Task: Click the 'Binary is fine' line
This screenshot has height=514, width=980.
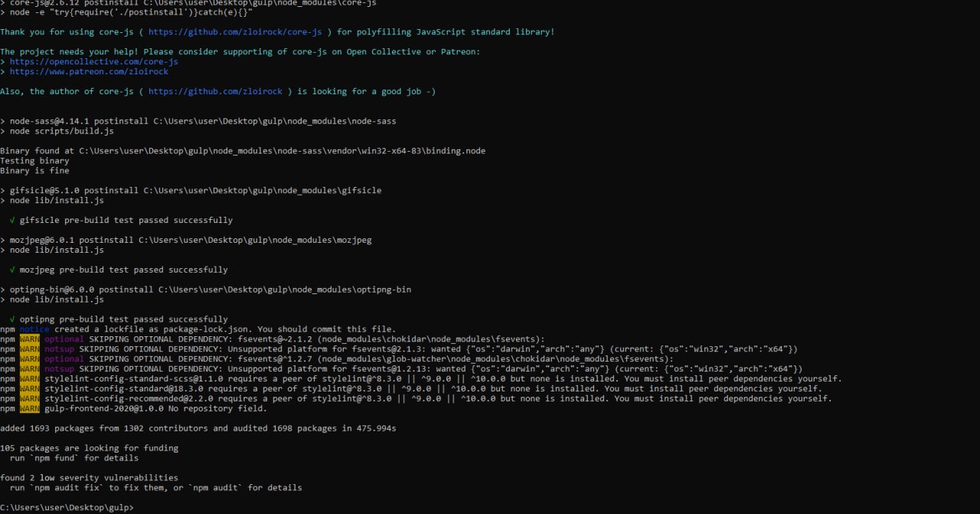Action: click(34, 171)
